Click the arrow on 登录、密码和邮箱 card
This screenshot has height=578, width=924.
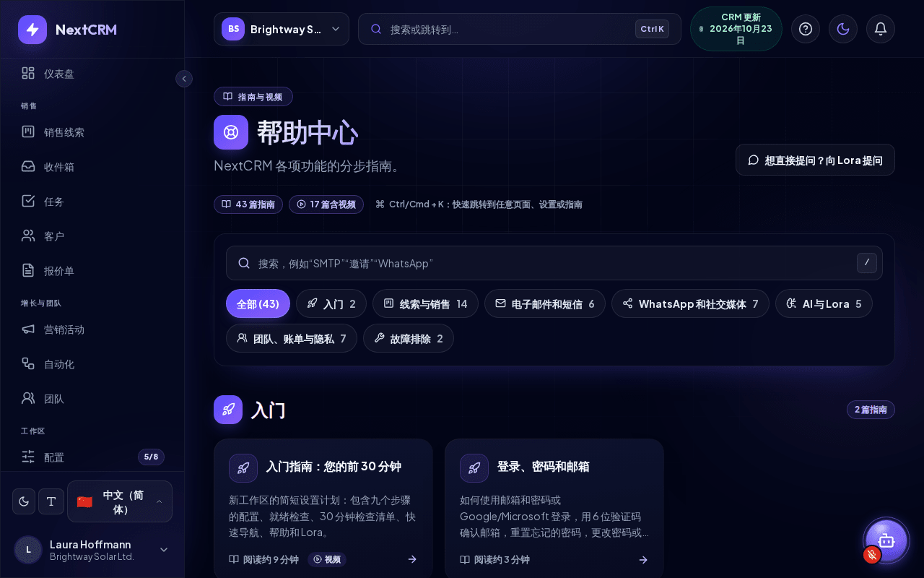click(643, 559)
